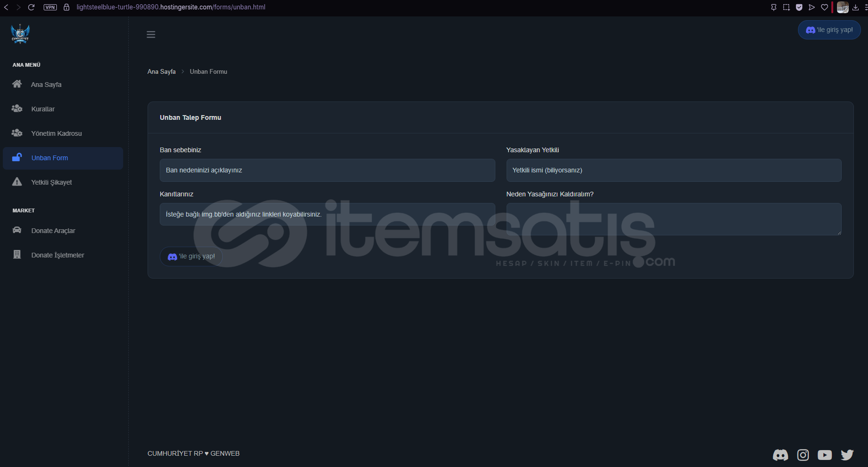This screenshot has width=868, height=467.
Task: Open Donate İşletmeler in sidebar menu
Action: click(x=63, y=255)
